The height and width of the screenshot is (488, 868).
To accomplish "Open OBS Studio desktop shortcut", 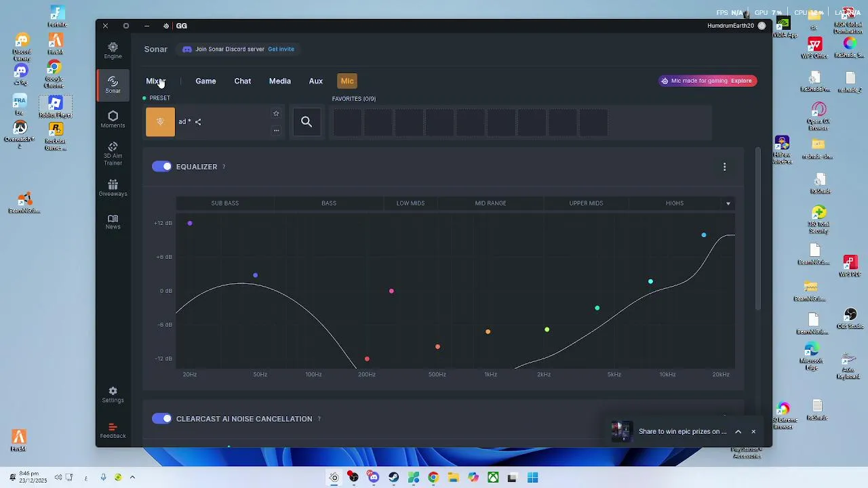I will [850, 319].
